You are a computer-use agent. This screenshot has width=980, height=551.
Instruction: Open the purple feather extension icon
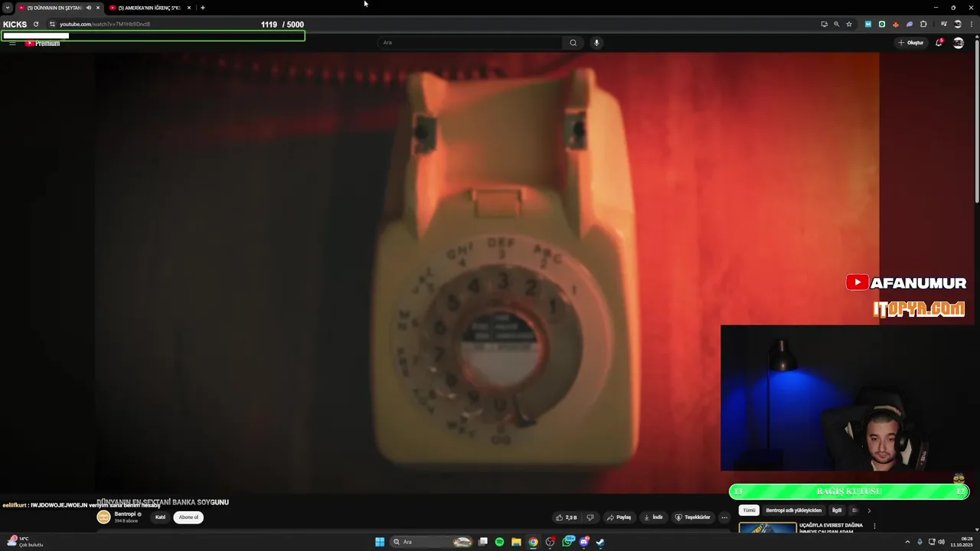pos(910,24)
